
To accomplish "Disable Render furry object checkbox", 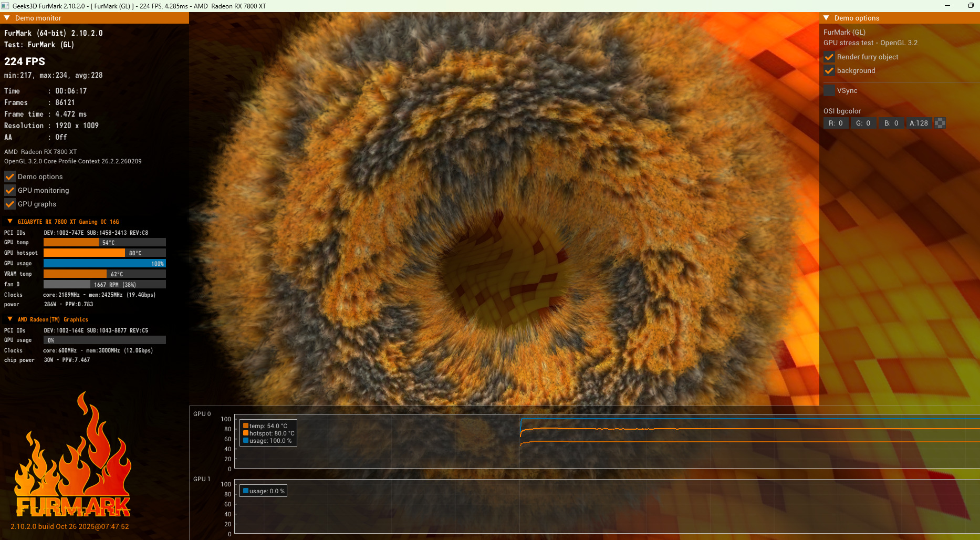I will click(x=829, y=57).
